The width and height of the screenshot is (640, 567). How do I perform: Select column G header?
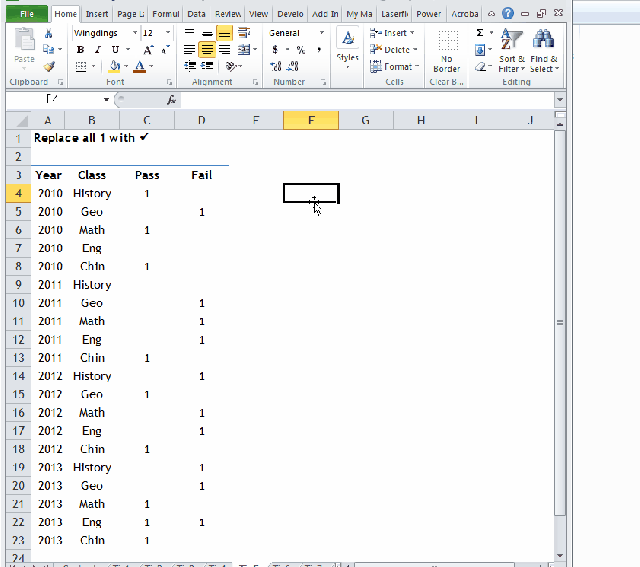(x=366, y=120)
